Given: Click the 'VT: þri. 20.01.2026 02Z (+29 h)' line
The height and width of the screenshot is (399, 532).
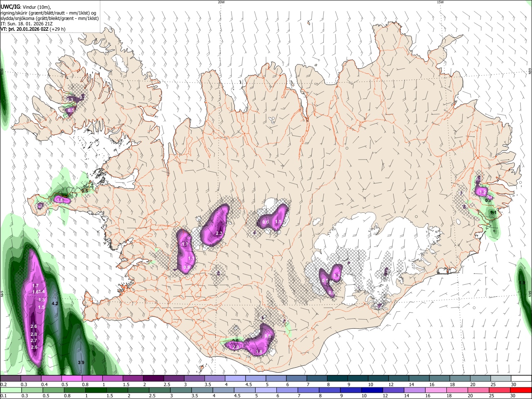Looking at the screenshot, I should pyautogui.click(x=33, y=29).
